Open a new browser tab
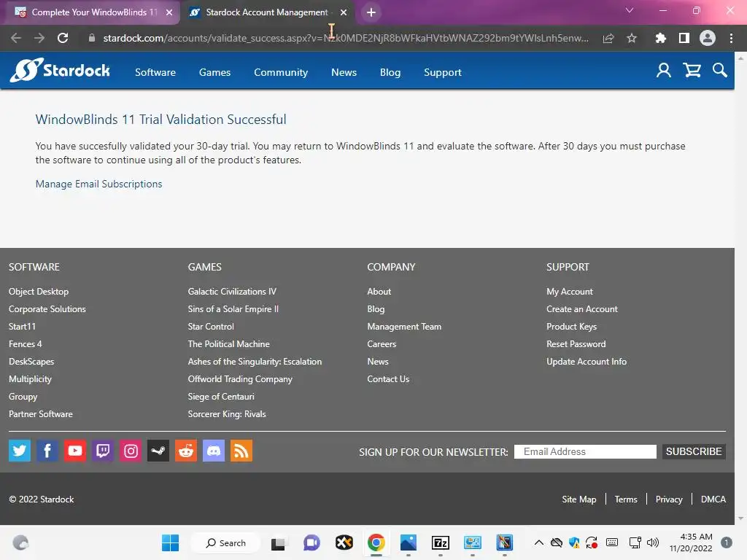Image resolution: width=747 pixels, height=560 pixels. pos(371,13)
